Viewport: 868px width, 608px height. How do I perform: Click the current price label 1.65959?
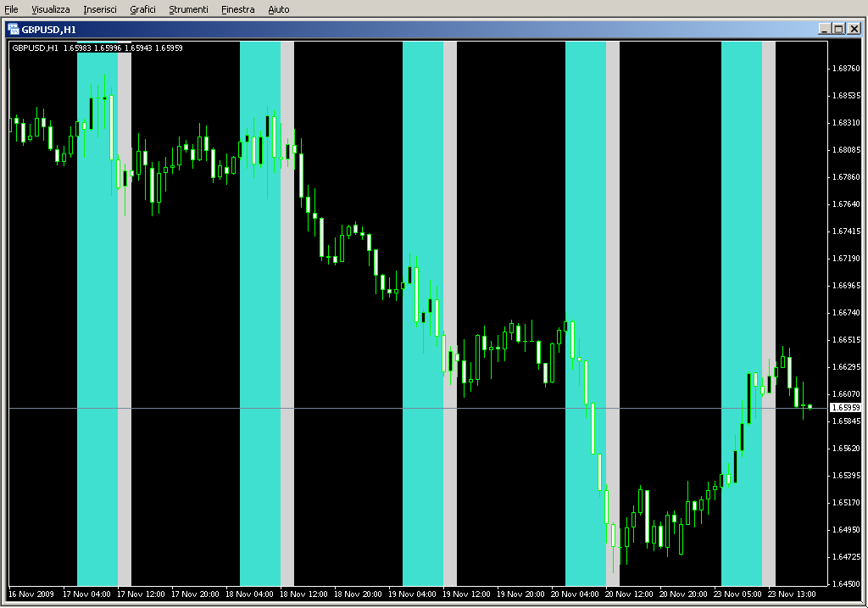coord(847,408)
